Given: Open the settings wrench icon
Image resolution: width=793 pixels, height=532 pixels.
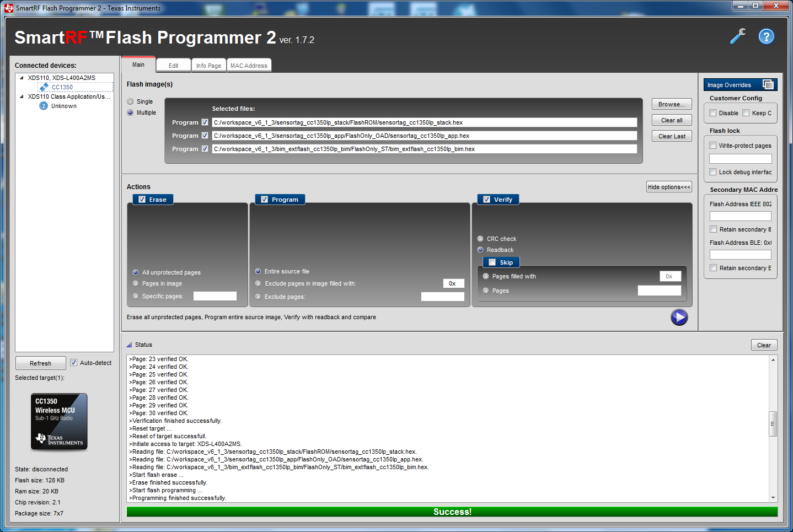Looking at the screenshot, I should pyautogui.click(x=737, y=36).
